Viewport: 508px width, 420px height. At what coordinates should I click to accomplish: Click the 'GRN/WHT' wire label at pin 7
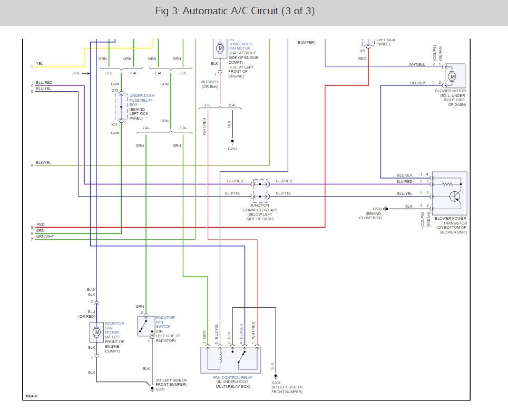pyautogui.click(x=45, y=237)
